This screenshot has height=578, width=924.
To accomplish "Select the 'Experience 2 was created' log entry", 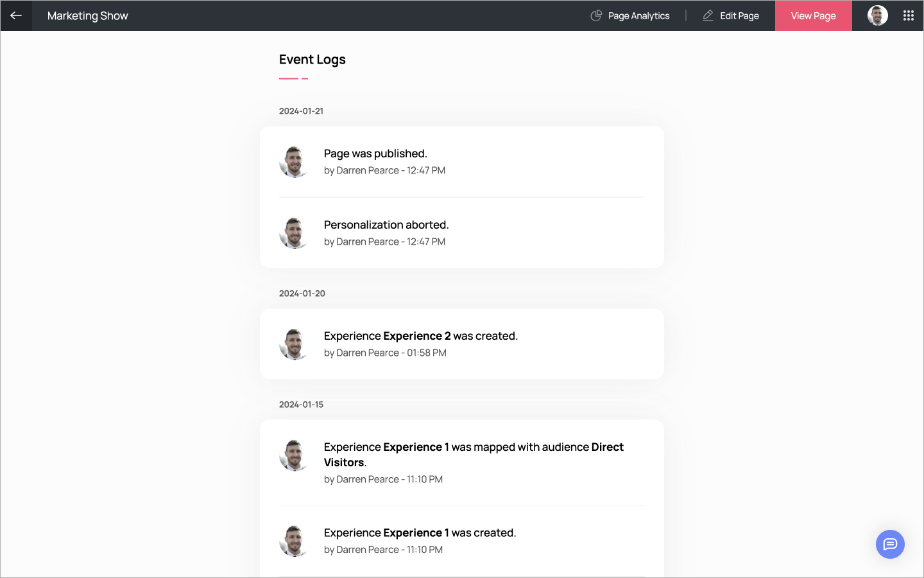I will (462, 344).
